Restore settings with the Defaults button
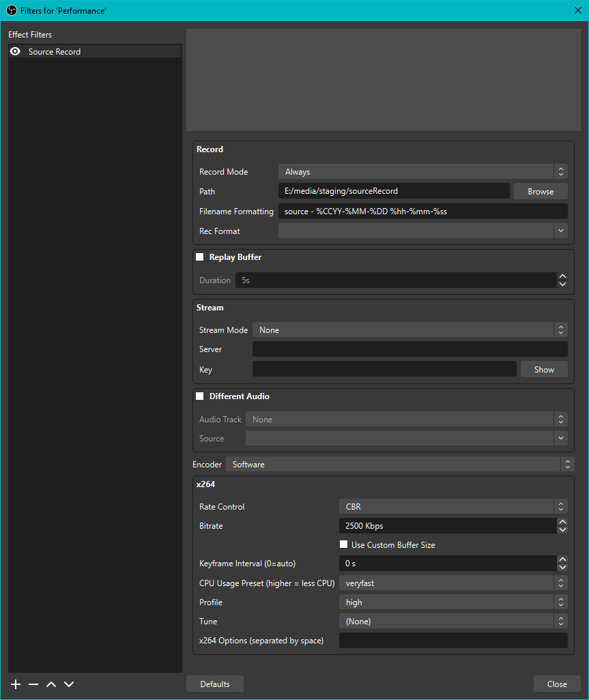589x700 pixels. click(x=214, y=683)
